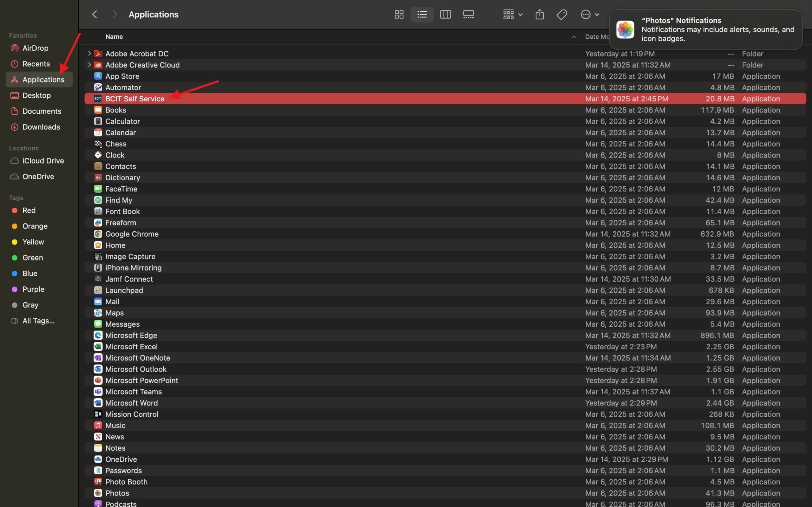This screenshot has height=507, width=812.
Task: Go back with the left chevron
Action: (x=95, y=15)
